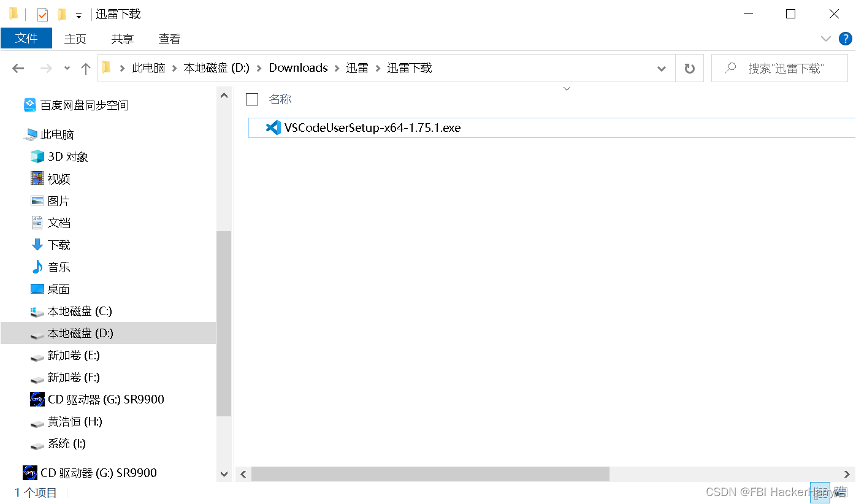Click the 本地磁盘 (C:) drive icon
856x504 pixels.
[x=37, y=311]
